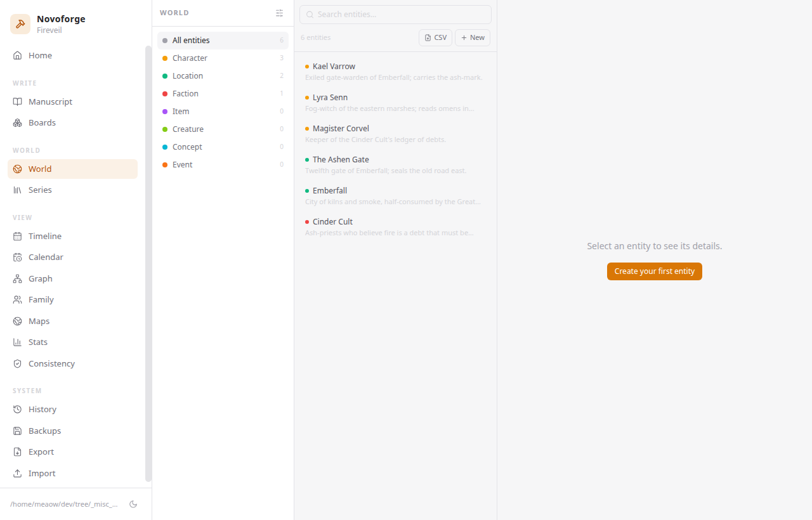Click the Consistency shield icon

(x=17, y=364)
